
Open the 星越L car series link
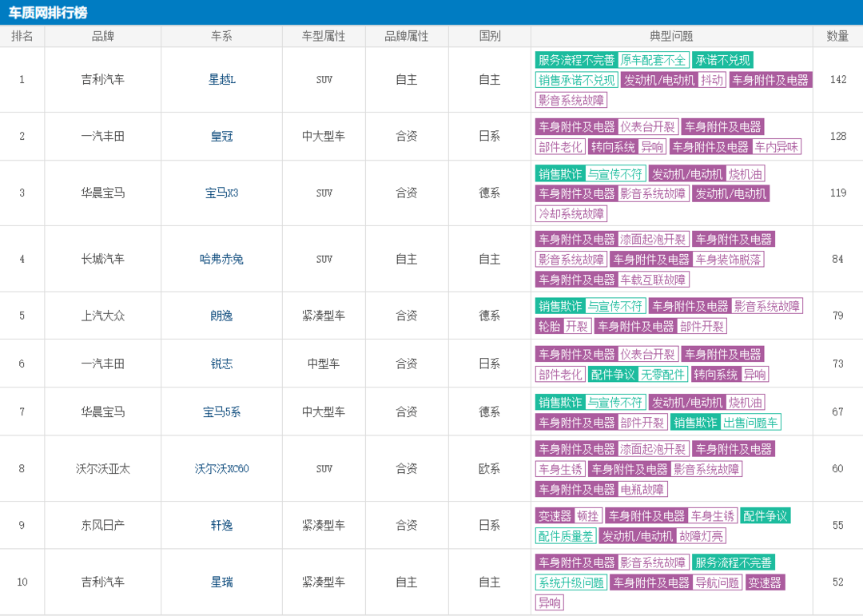coord(222,79)
